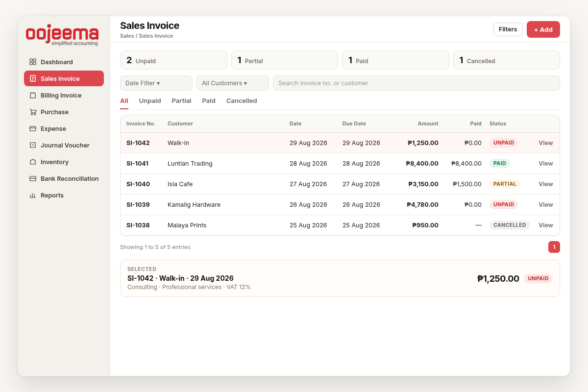Open the Dashboard menu item
This screenshot has height=392, width=588.
click(64, 62)
